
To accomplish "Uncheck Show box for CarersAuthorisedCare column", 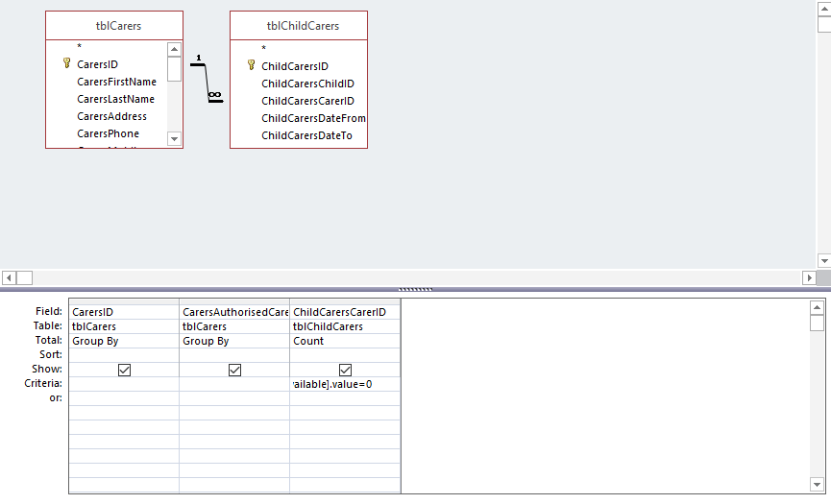I will tap(234, 370).
